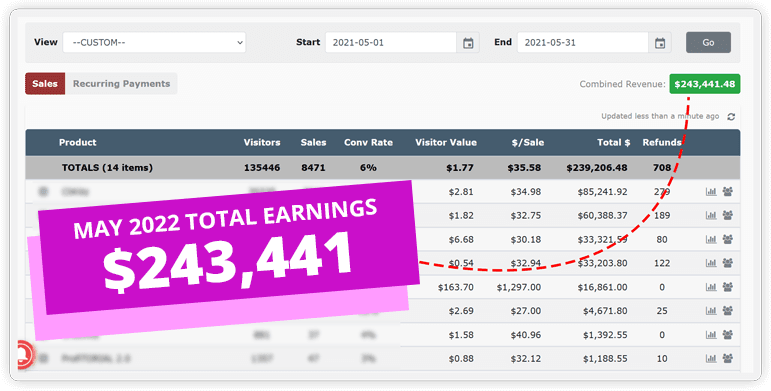Open chart icon for the $4,671.80 row
This screenshot has width=771, height=391.
711,311
